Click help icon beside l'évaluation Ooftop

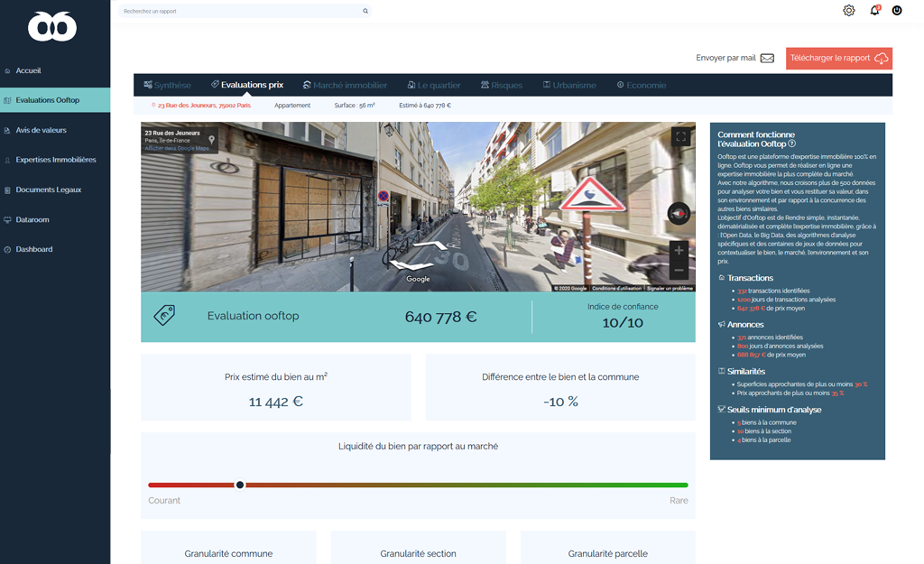[792, 143]
